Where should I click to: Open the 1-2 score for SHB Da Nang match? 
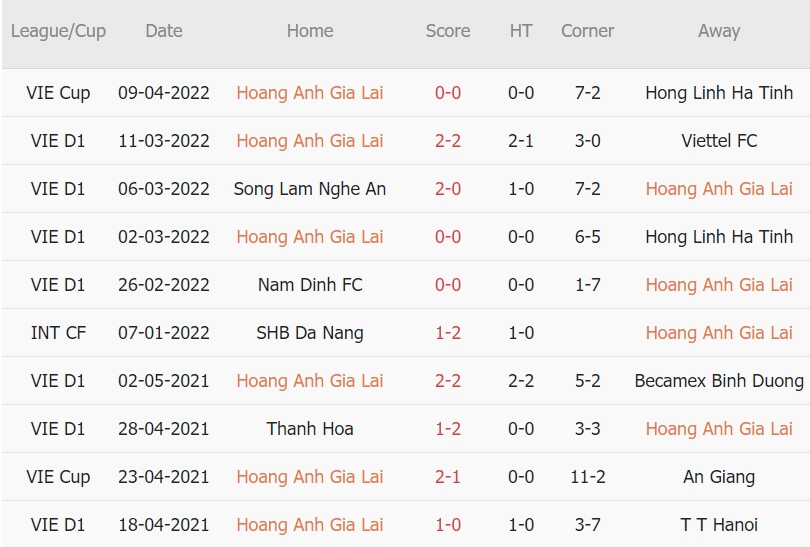coord(448,333)
